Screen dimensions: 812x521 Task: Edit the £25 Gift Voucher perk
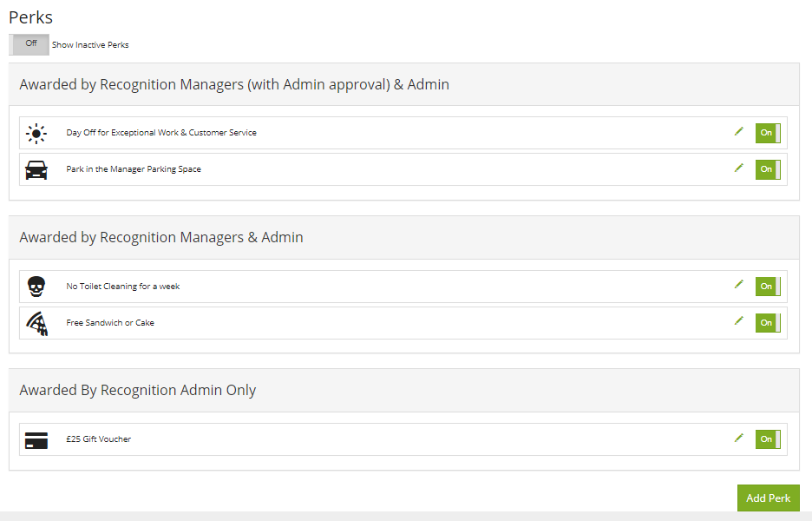[x=739, y=438]
